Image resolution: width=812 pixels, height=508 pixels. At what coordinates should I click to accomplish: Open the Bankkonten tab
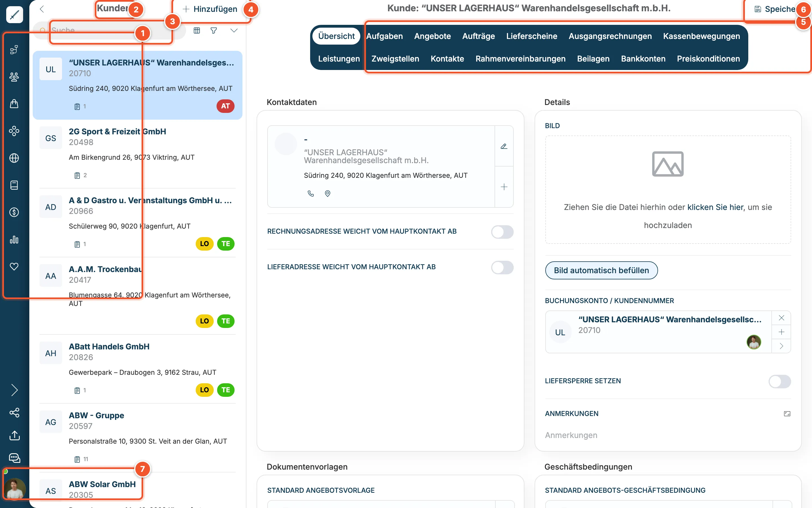643,59
